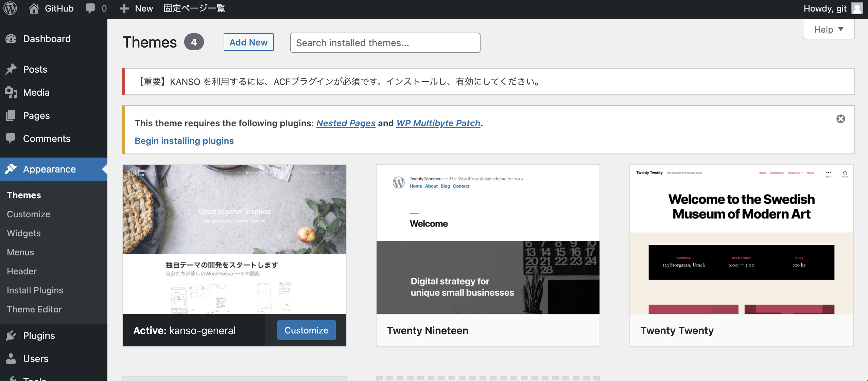Click the KANSO ACF required notice text
This screenshot has height=381, width=868.
click(x=337, y=81)
